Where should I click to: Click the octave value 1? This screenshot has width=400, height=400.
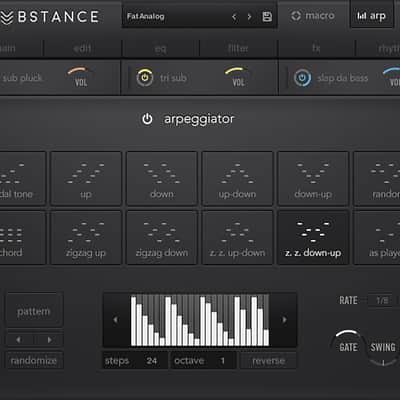pyautogui.click(x=223, y=361)
